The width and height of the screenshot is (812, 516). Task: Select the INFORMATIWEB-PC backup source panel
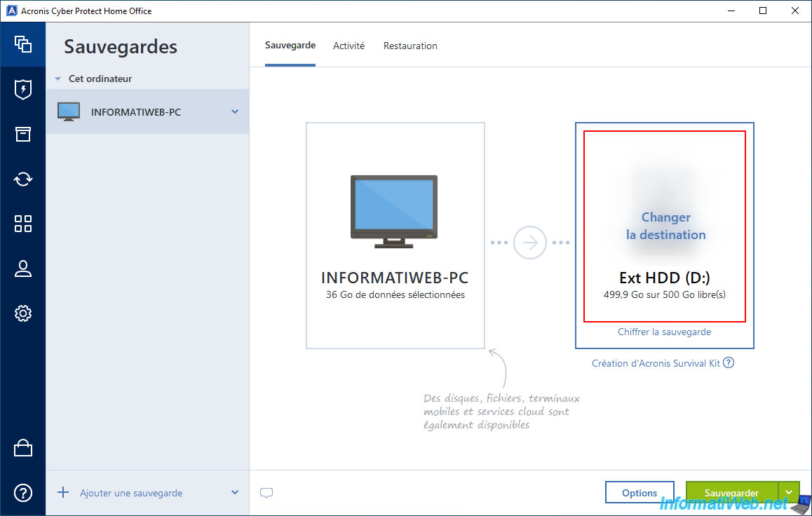point(395,236)
